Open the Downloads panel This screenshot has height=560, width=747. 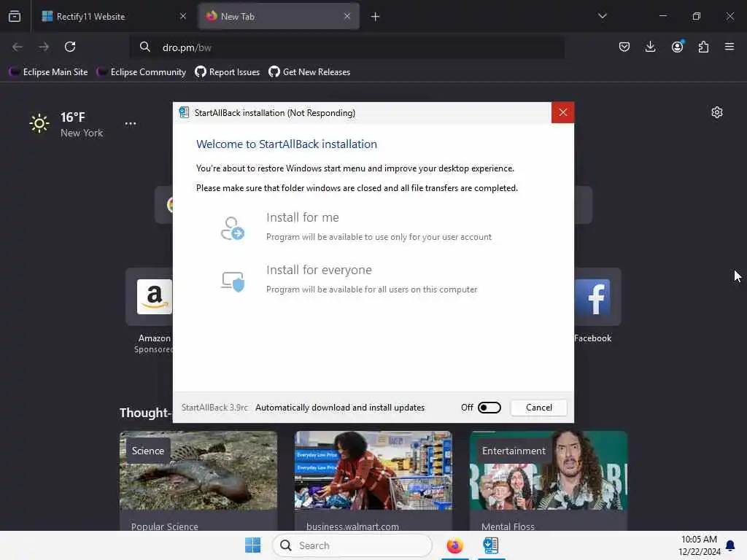coord(650,47)
